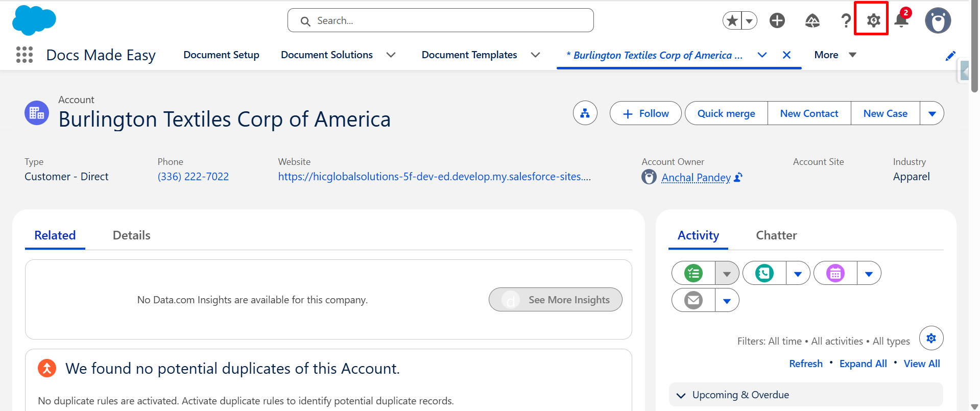Call the phone number (336) 222-7022
Screen dimensions: 980x411
tap(193, 177)
